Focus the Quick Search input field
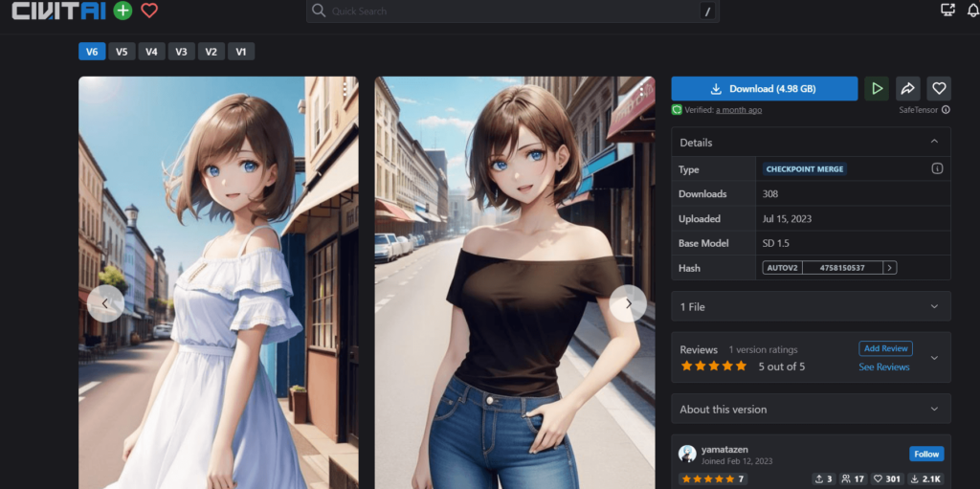 tap(507, 11)
